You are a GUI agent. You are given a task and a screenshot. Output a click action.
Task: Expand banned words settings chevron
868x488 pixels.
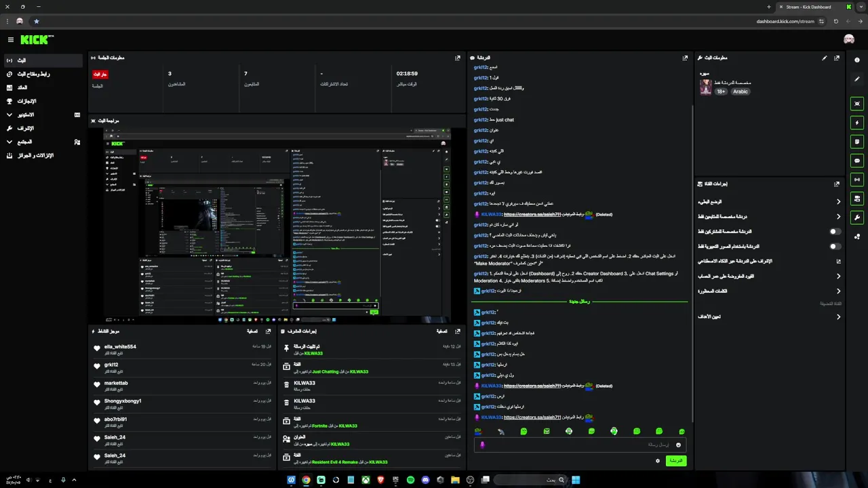838,291
